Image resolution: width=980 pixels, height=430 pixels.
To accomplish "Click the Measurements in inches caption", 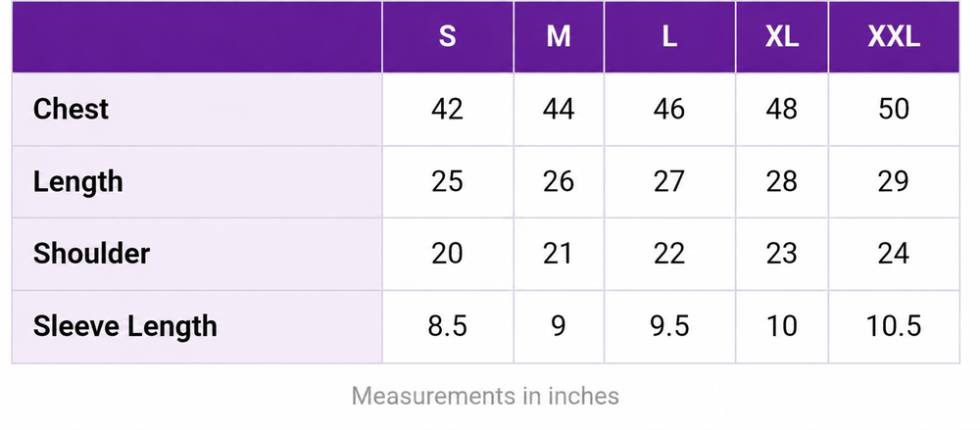I will click(x=485, y=397).
